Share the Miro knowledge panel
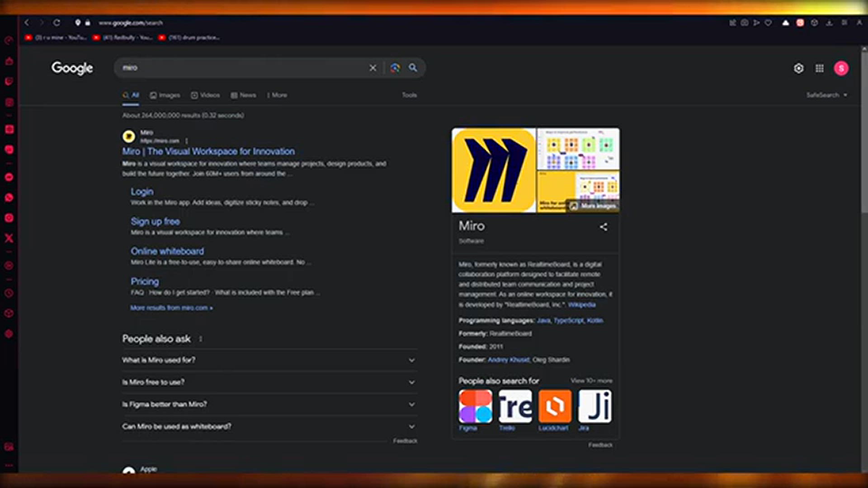The width and height of the screenshot is (868, 488). (604, 227)
